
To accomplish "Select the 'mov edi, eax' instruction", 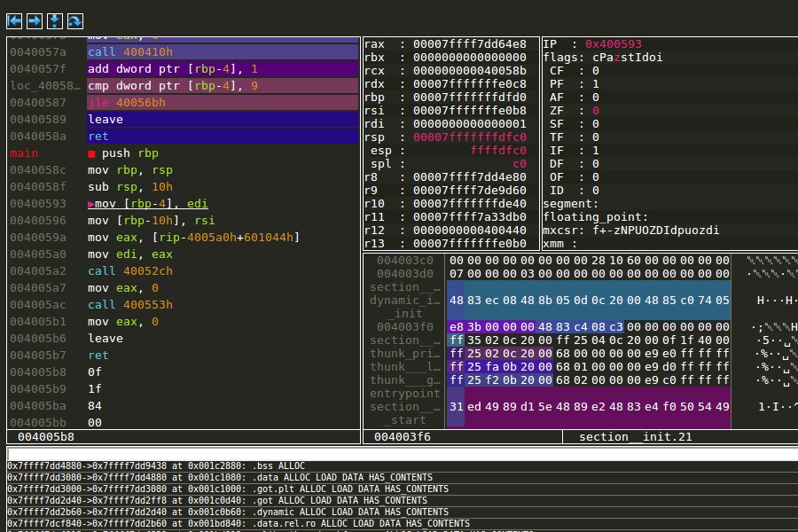I will 129,254.
